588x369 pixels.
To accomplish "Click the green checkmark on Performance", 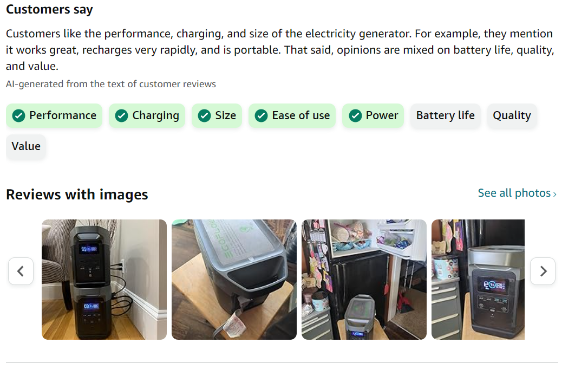I will (19, 115).
